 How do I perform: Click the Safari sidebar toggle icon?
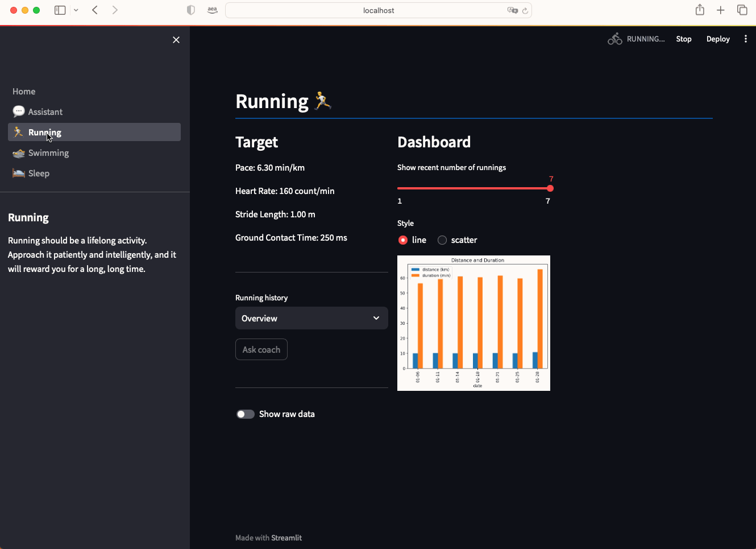(60, 10)
